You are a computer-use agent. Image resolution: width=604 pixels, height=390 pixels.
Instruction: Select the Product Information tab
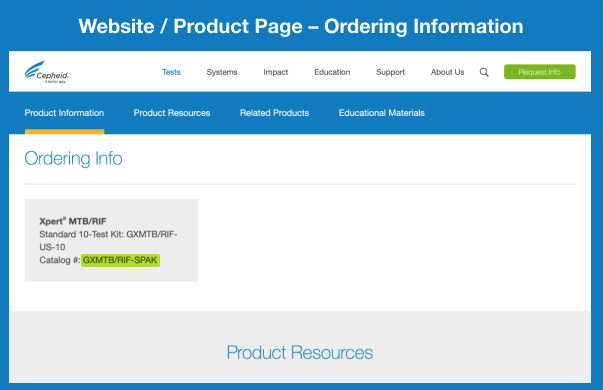(64, 113)
